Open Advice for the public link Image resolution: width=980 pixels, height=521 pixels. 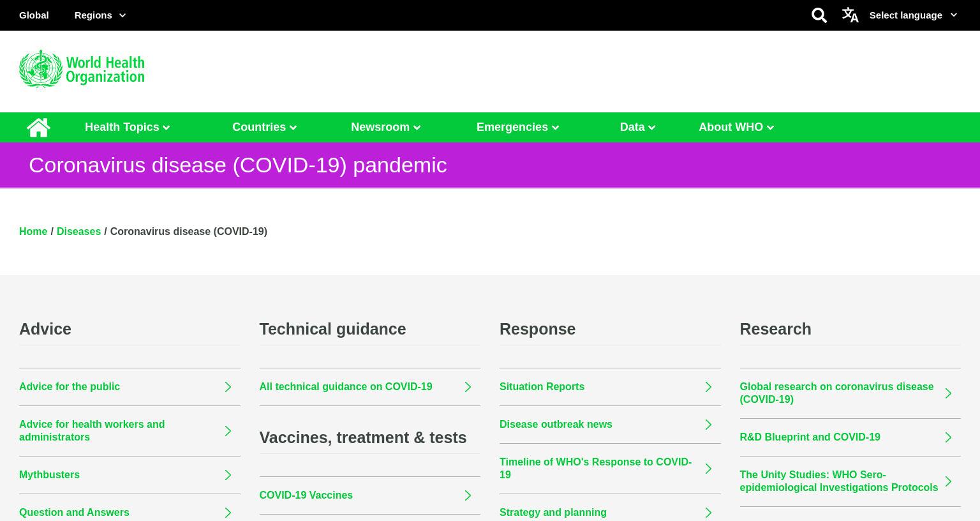70,386
